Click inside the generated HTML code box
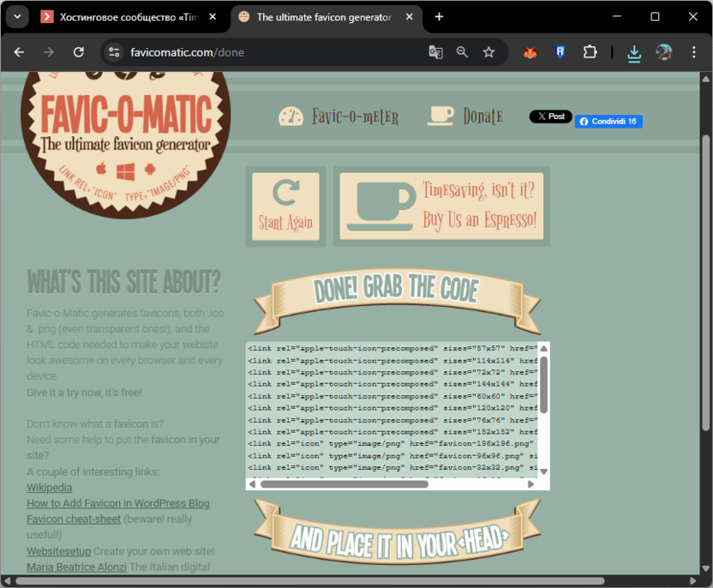This screenshot has width=713, height=588. coord(392,410)
